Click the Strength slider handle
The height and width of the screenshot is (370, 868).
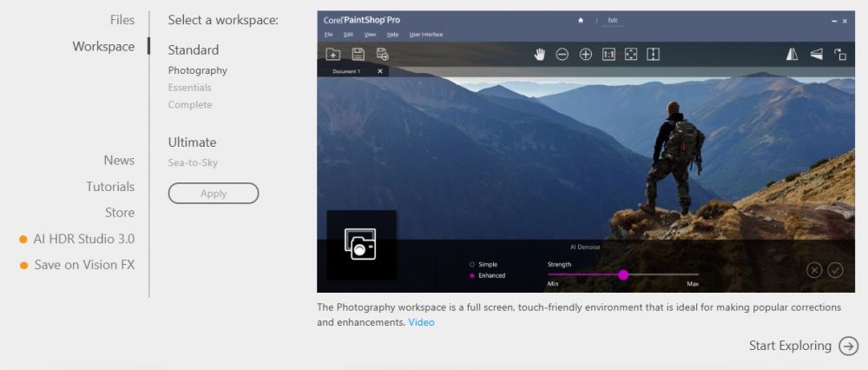[x=623, y=274]
